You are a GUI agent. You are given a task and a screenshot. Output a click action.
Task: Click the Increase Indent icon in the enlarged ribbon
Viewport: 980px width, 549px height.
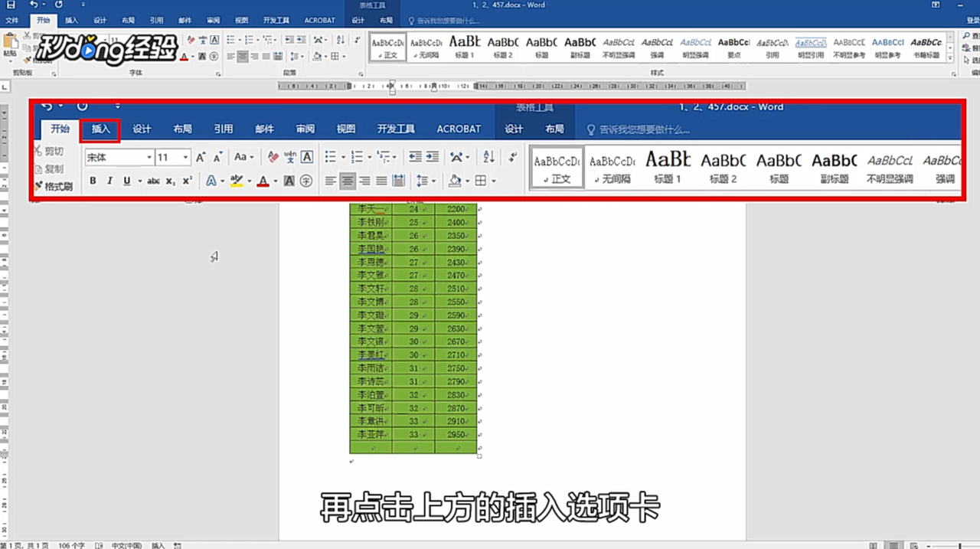pyautogui.click(x=433, y=157)
